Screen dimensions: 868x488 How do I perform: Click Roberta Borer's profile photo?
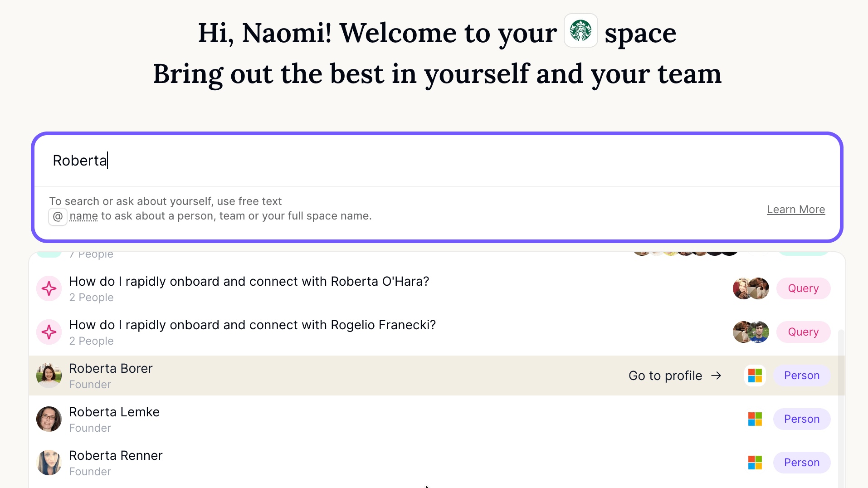click(49, 376)
